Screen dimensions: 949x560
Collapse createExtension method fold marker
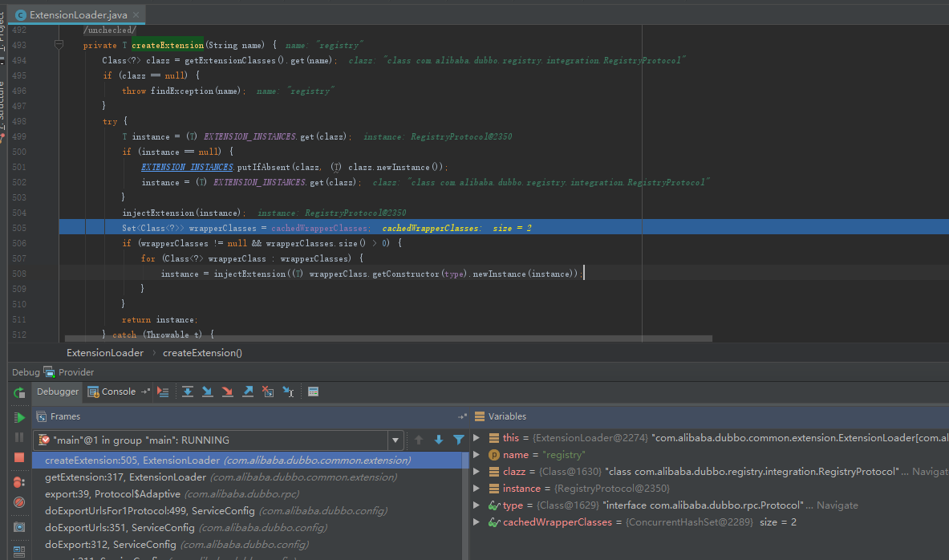[x=59, y=46]
